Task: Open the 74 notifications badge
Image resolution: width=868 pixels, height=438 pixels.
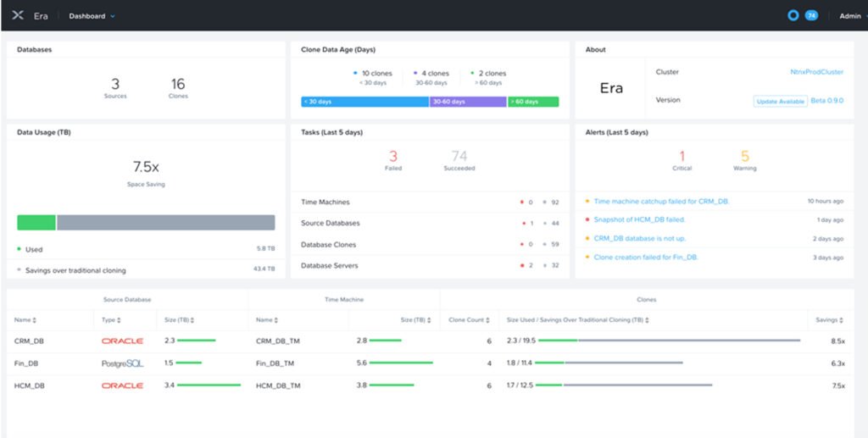Action: point(811,15)
